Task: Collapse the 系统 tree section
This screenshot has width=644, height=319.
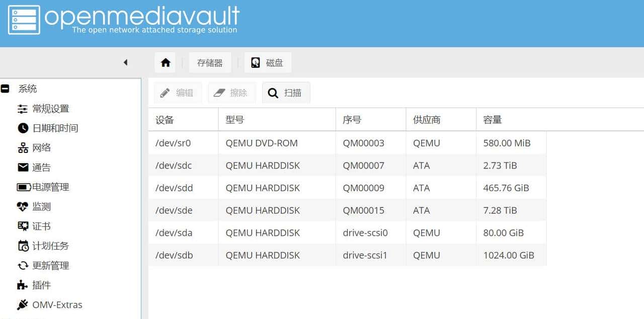Action: (x=5, y=89)
